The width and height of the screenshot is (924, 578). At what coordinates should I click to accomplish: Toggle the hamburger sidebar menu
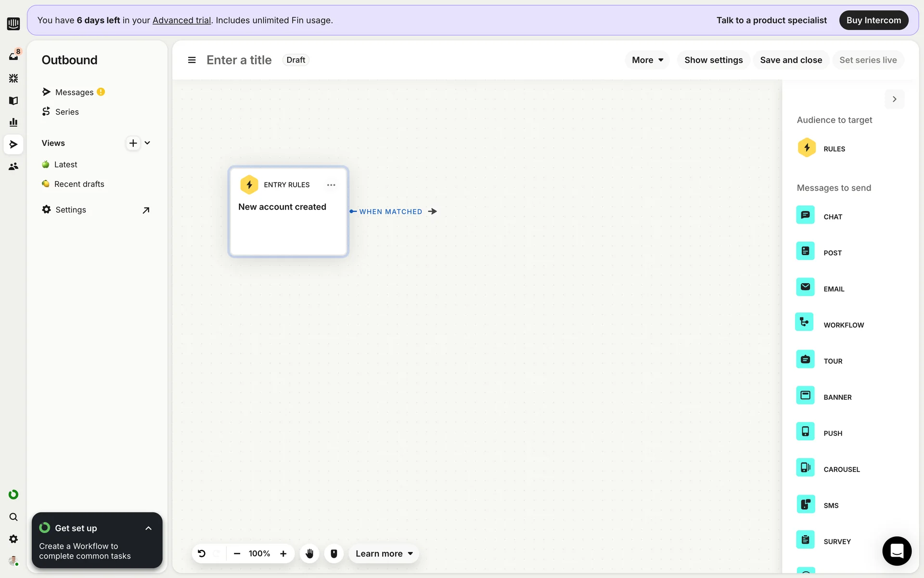[x=192, y=60]
